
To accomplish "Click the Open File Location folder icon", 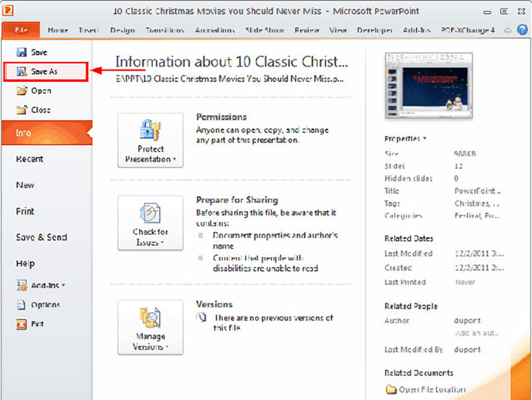I will (391, 389).
